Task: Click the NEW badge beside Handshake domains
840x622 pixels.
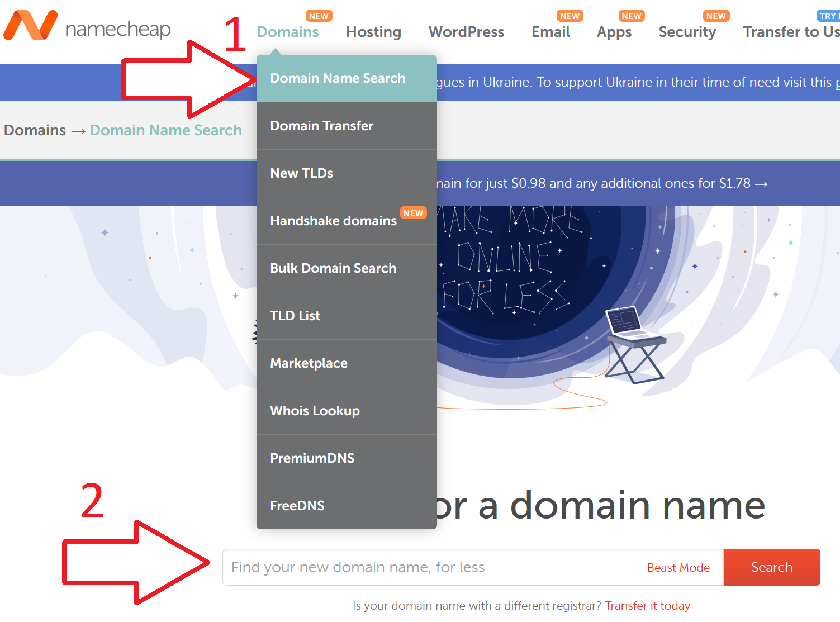Action: 414,213
